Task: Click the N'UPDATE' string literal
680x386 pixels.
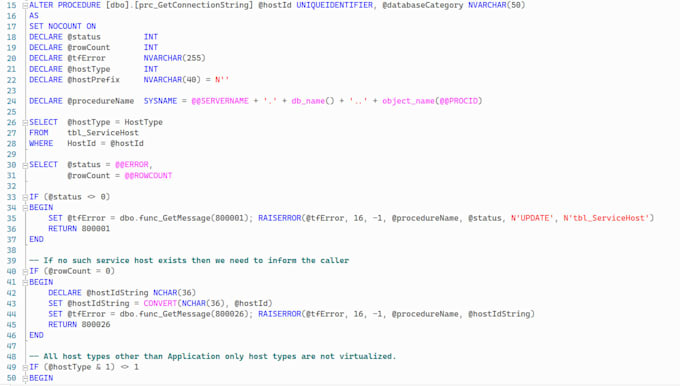Action: [x=532, y=218]
